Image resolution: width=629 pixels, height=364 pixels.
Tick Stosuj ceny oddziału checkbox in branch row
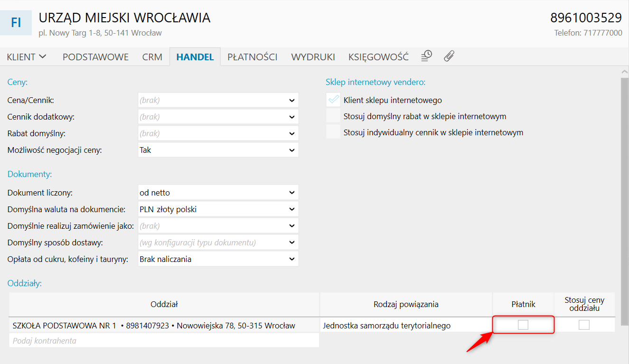coord(584,325)
